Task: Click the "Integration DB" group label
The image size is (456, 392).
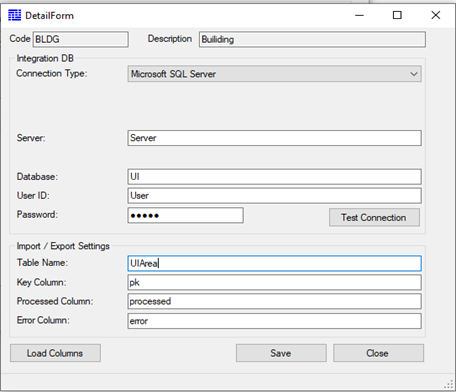Action: (x=45, y=58)
